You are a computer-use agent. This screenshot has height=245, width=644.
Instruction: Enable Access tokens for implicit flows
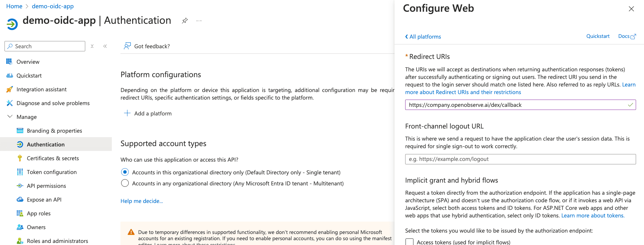point(409,242)
